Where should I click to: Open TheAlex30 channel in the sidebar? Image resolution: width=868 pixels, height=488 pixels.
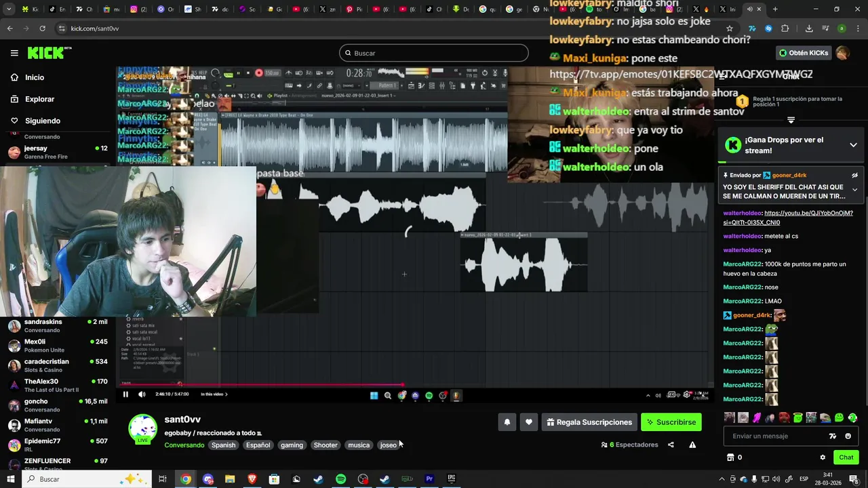[x=58, y=386]
